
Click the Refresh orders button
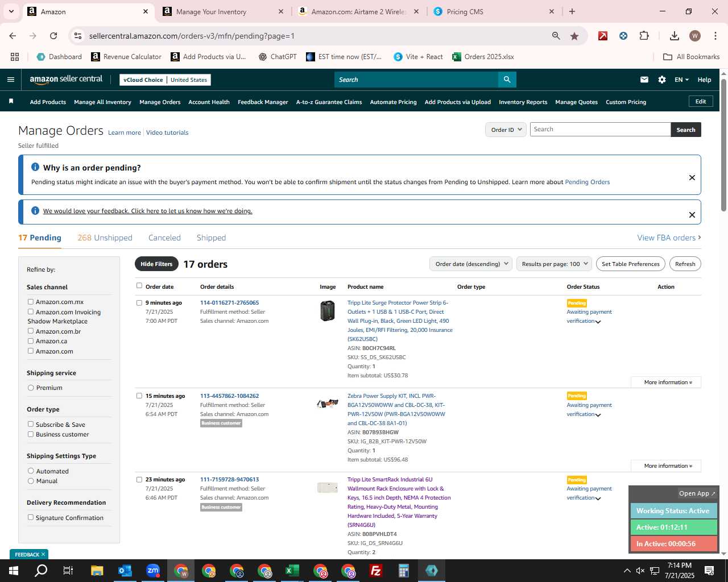685,264
